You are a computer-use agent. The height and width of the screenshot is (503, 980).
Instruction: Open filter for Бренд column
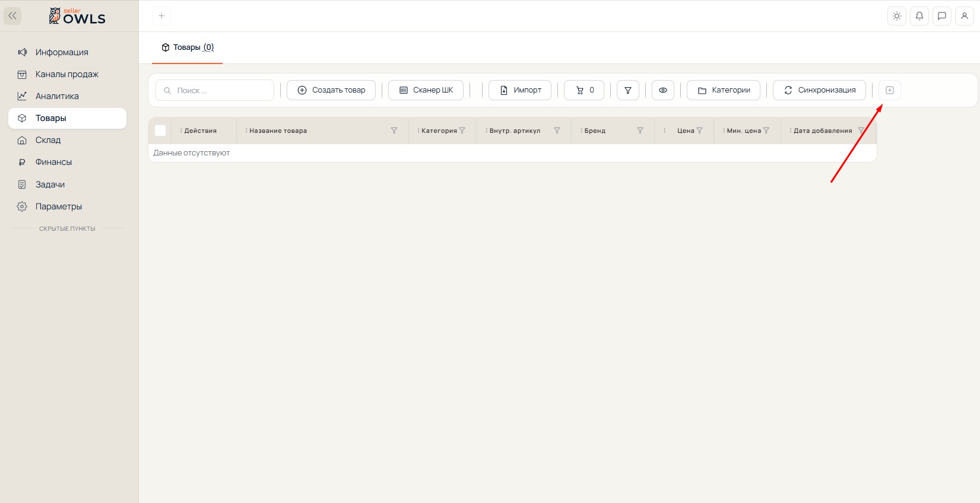(x=640, y=130)
